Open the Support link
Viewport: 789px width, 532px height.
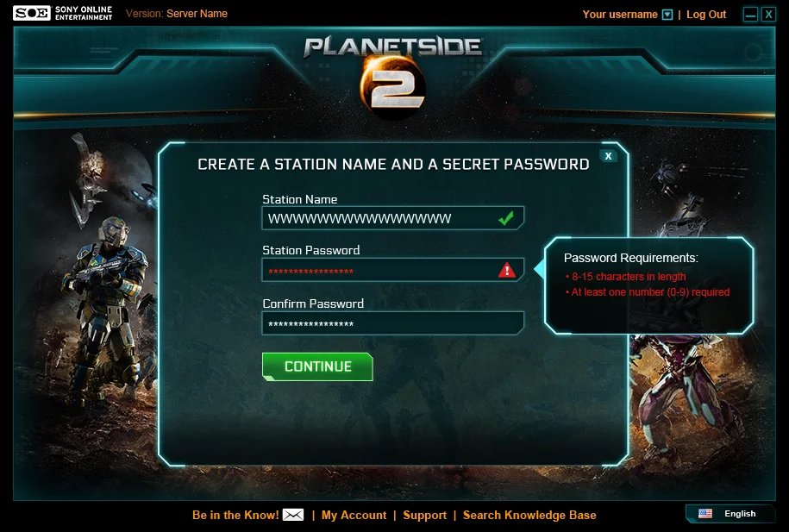[425, 515]
